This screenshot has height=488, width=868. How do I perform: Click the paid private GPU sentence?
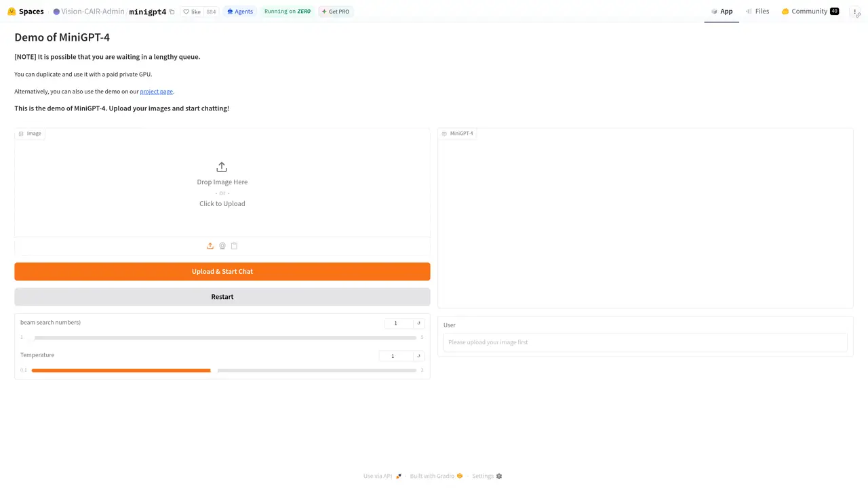83,75
